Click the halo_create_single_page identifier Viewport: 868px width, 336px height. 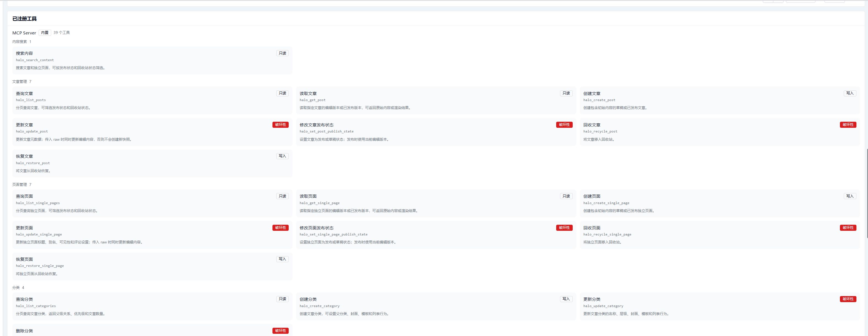(606, 203)
